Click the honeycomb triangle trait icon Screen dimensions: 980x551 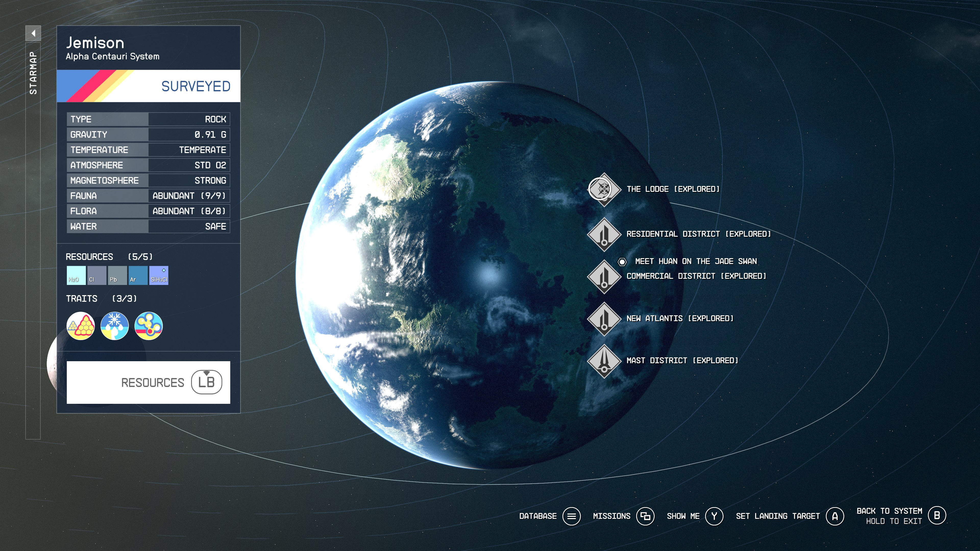point(81,326)
